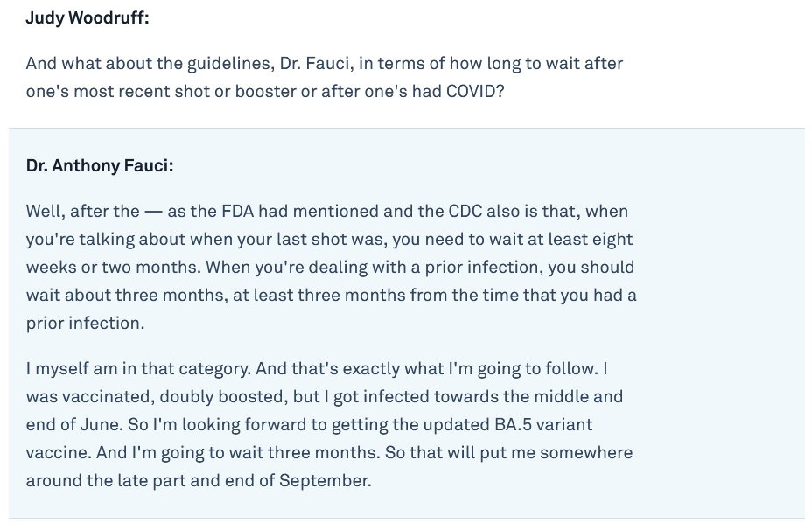Click the short line reading prior infection.
The image size is (812, 530).
click(86, 323)
